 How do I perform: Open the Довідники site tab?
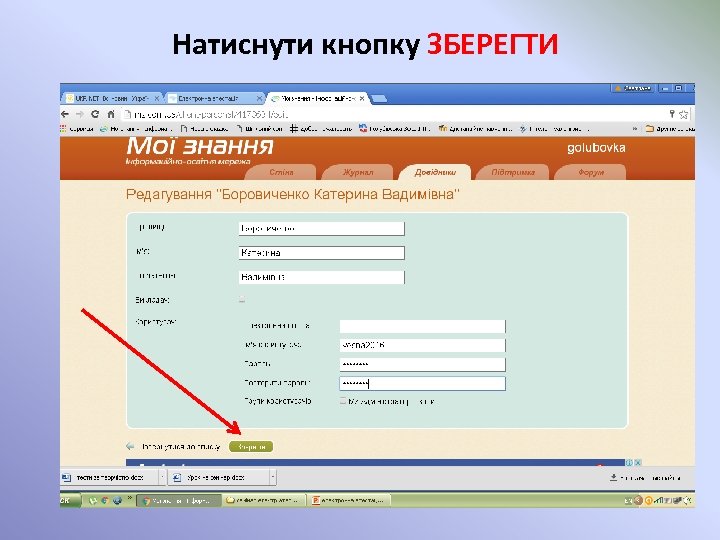pos(435,172)
